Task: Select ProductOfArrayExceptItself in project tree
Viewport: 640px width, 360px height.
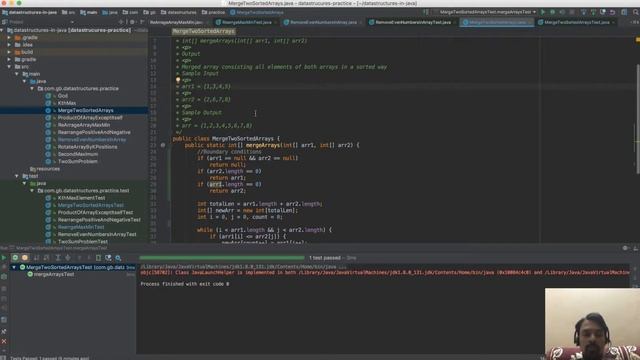Action: 90,118
